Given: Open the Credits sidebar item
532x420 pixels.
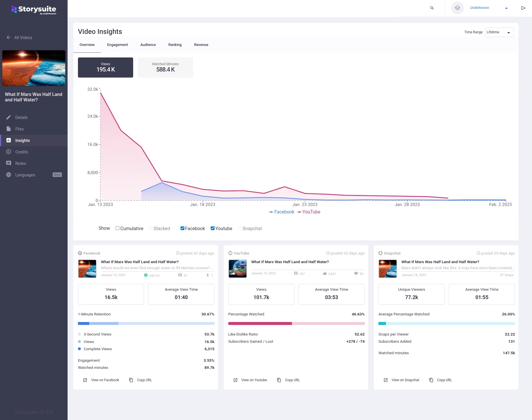Looking at the screenshot, I should [34, 152].
